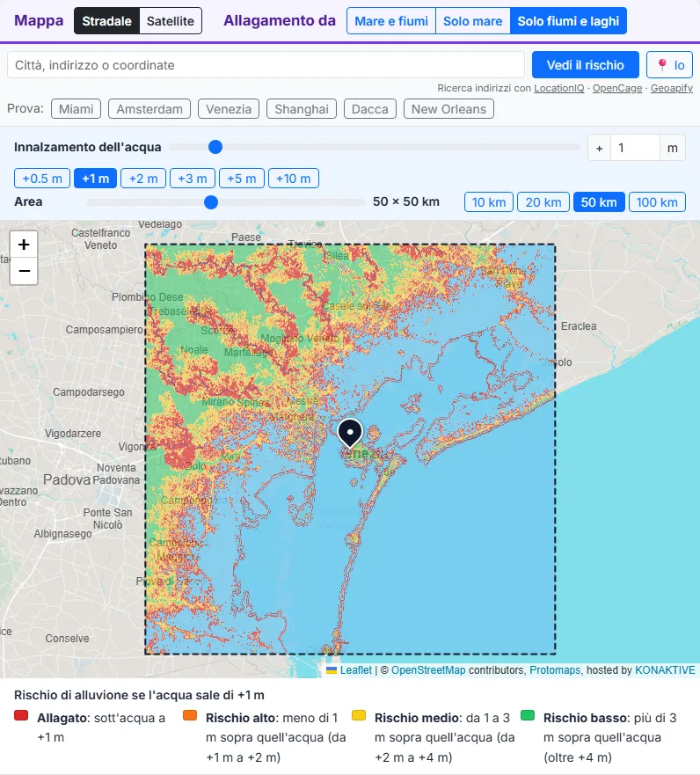700x775 pixels.
Task: Set area to 10 km
Action: point(489,202)
